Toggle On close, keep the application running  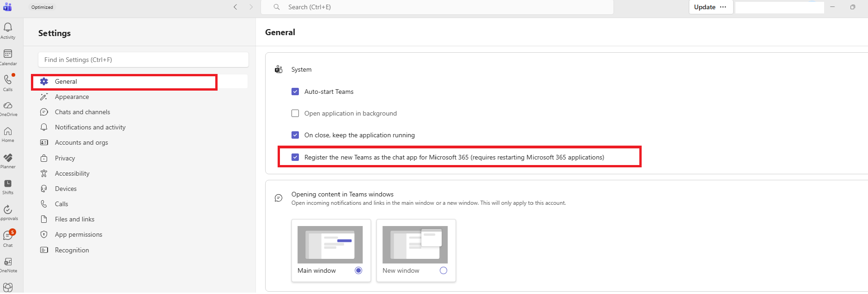[295, 135]
